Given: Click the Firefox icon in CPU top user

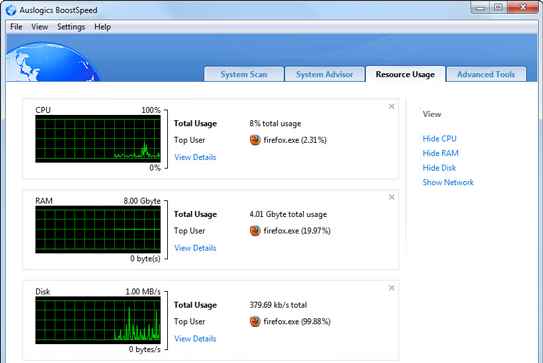Looking at the screenshot, I should point(255,140).
